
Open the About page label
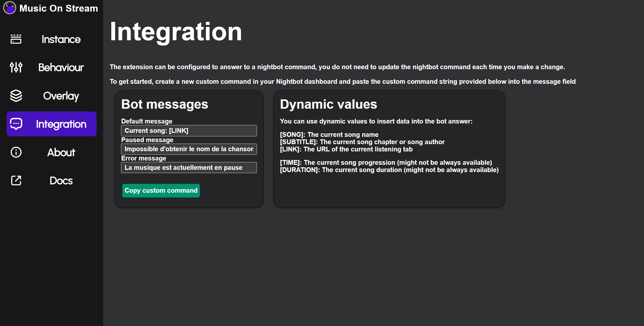pos(61,152)
